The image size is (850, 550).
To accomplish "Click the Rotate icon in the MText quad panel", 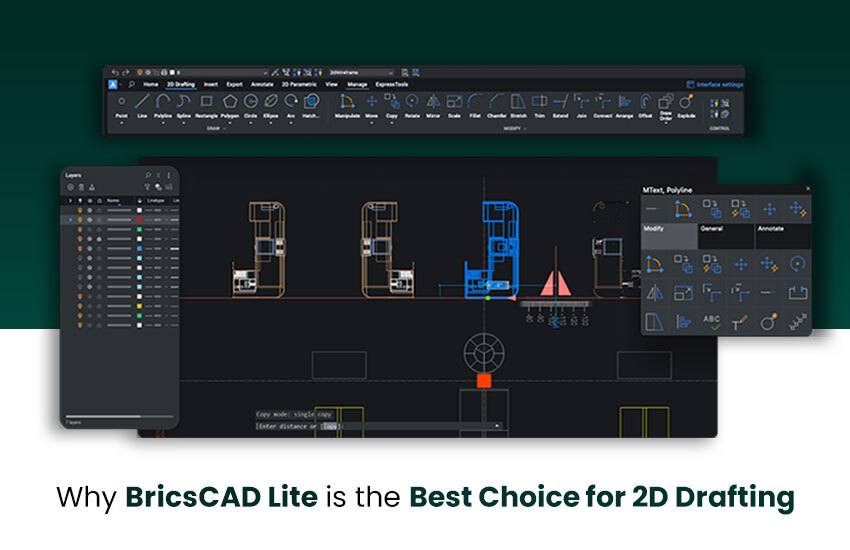I will point(797,263).
